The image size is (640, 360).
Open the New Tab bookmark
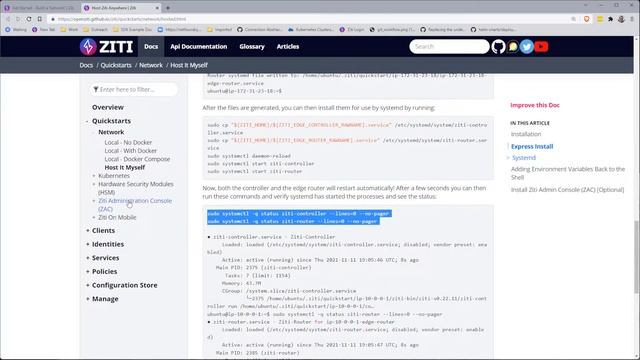[43, 29]
